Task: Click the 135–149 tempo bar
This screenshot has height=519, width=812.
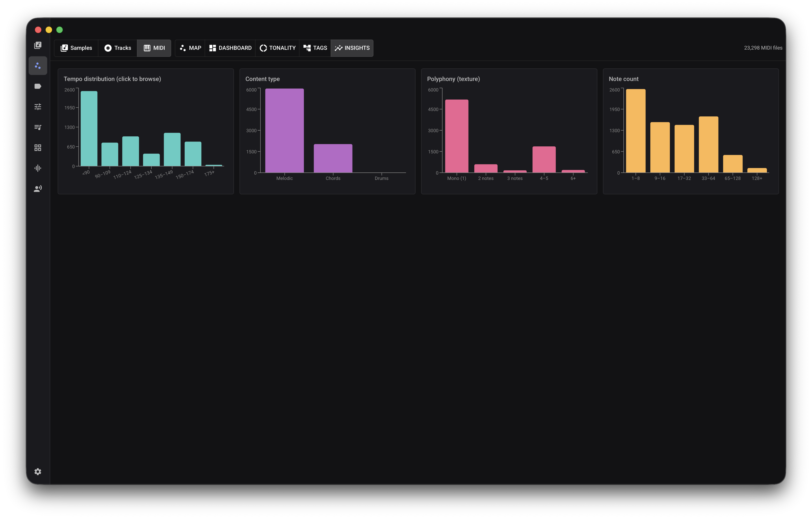Action: [172, 149]
